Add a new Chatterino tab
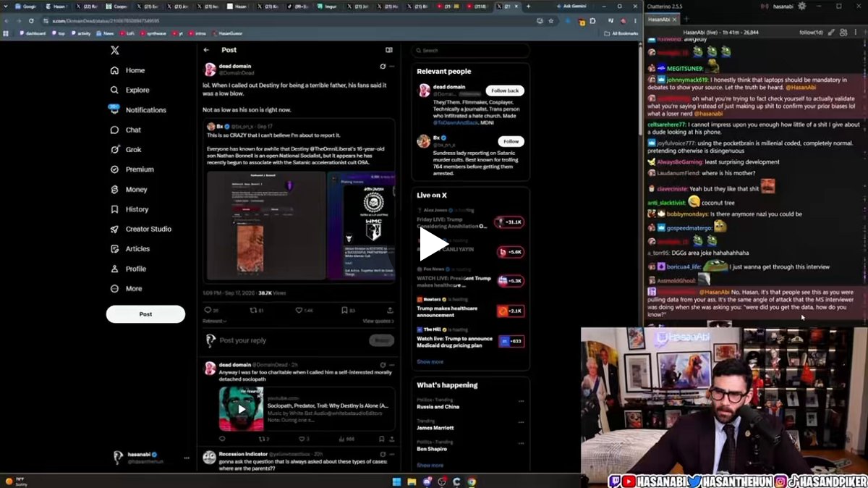The height and width of the screenshot is (488, 868). click(686, 20)
